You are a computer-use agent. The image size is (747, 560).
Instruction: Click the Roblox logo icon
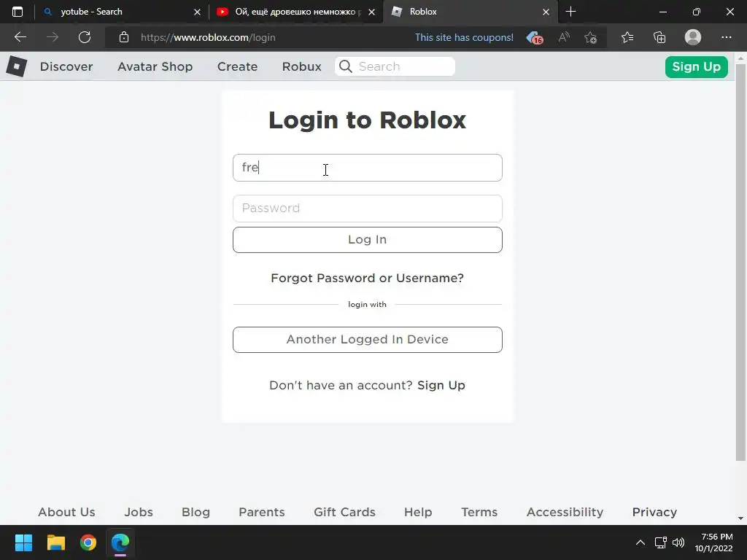[17, 66]
